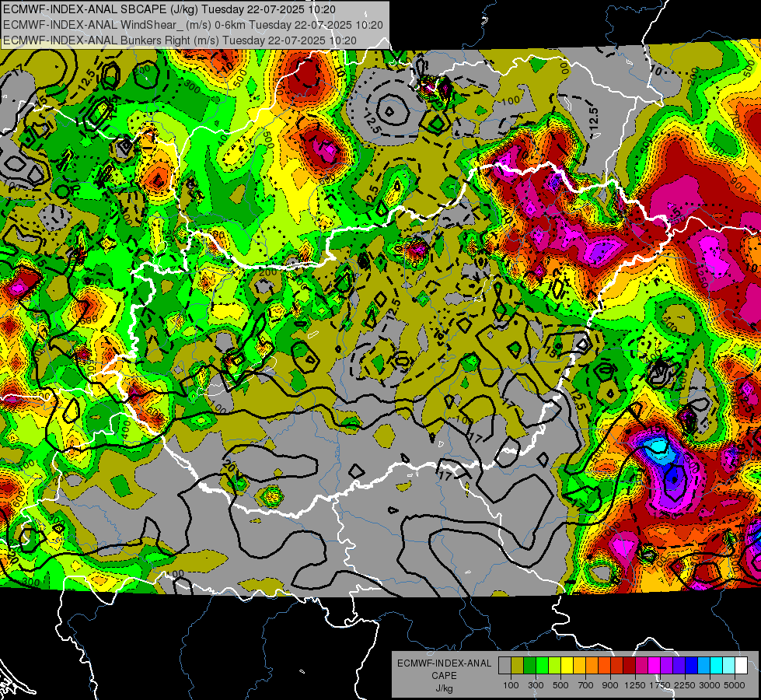Select the bright magenta legend swatch before 1750
The height and width of the screenshot is (700, 761).
(x=655, y=665)
